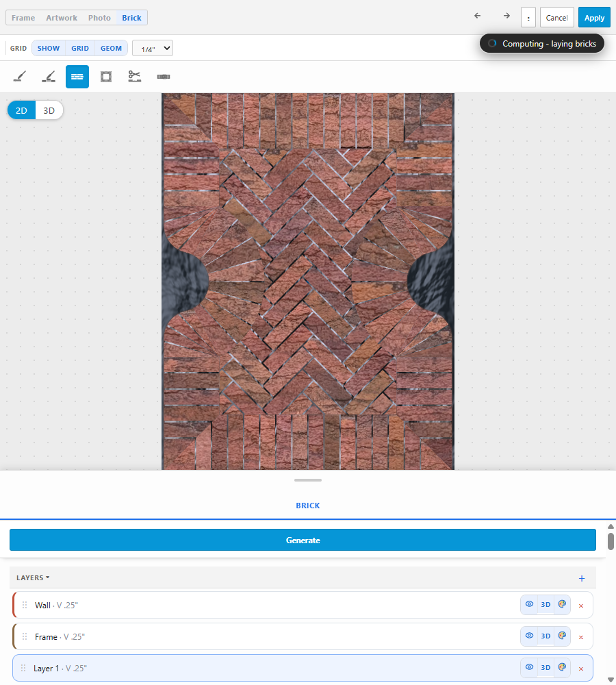Select the first trowel tool

tap(20, 77)
